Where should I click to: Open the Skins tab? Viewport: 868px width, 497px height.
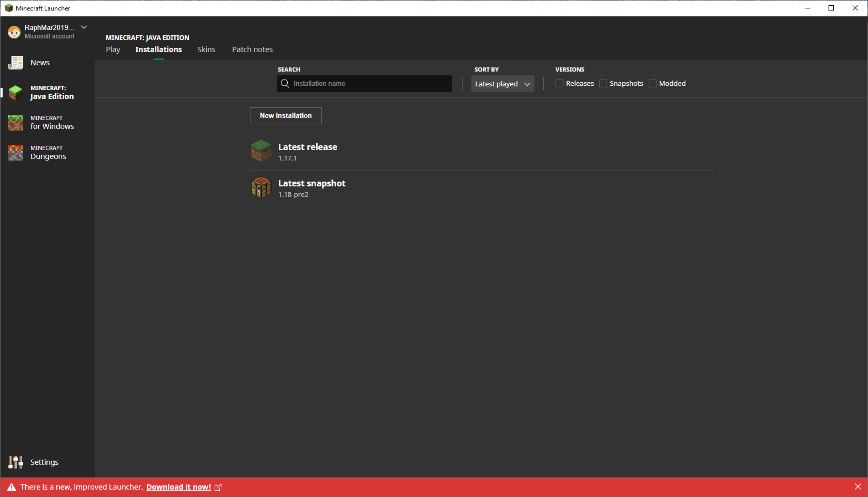click(206, 49)
